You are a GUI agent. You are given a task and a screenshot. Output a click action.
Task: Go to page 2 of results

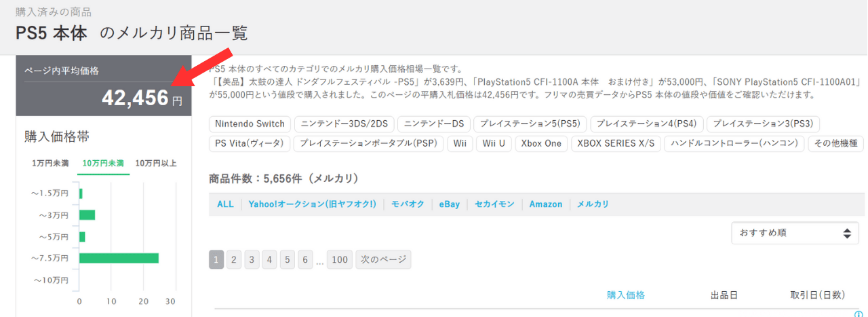[234, 259]
